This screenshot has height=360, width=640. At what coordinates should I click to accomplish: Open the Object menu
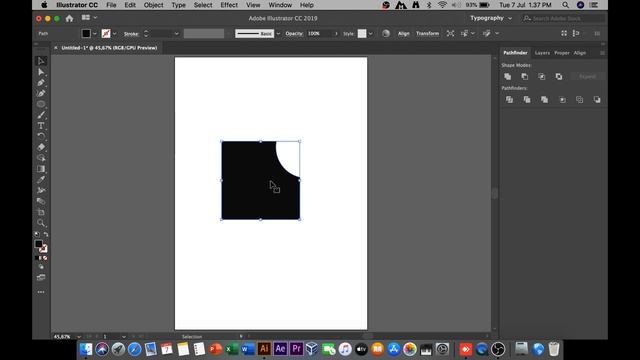point(153,5)
